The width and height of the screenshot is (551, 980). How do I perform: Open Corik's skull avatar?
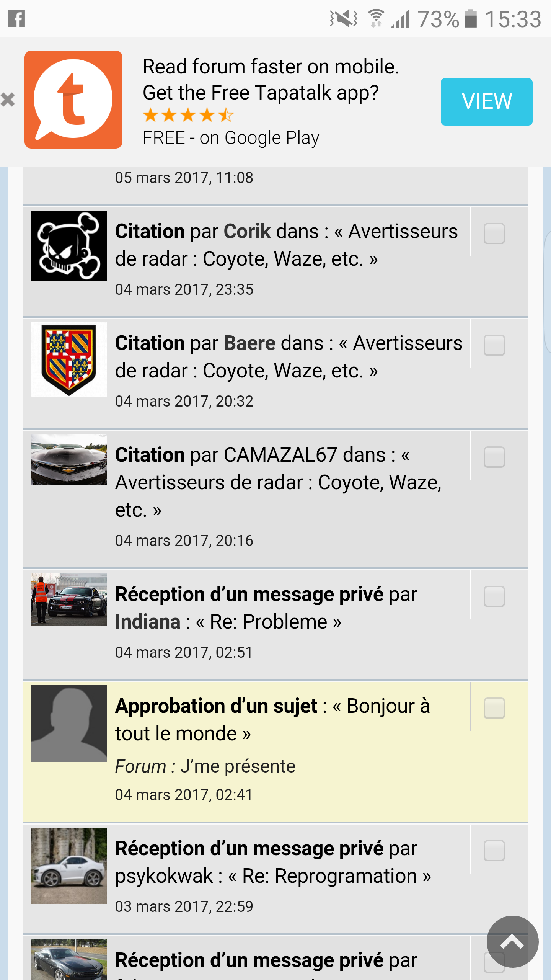69,246
